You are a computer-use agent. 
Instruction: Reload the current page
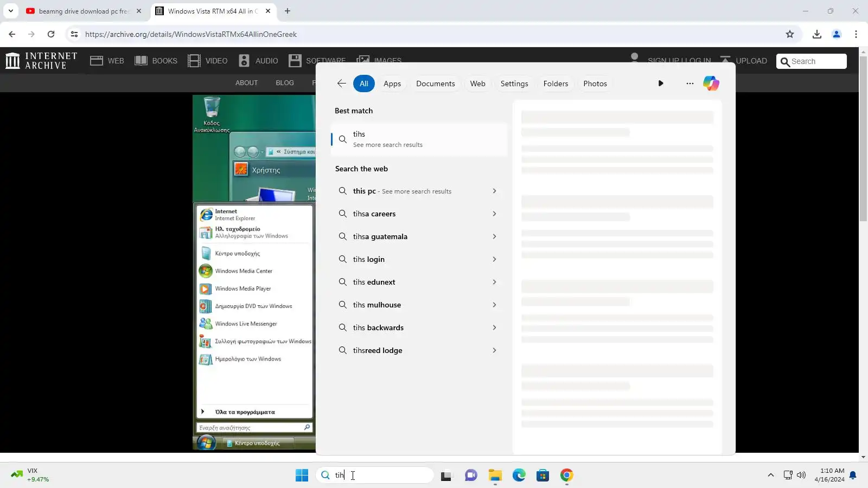click(51, 34)
